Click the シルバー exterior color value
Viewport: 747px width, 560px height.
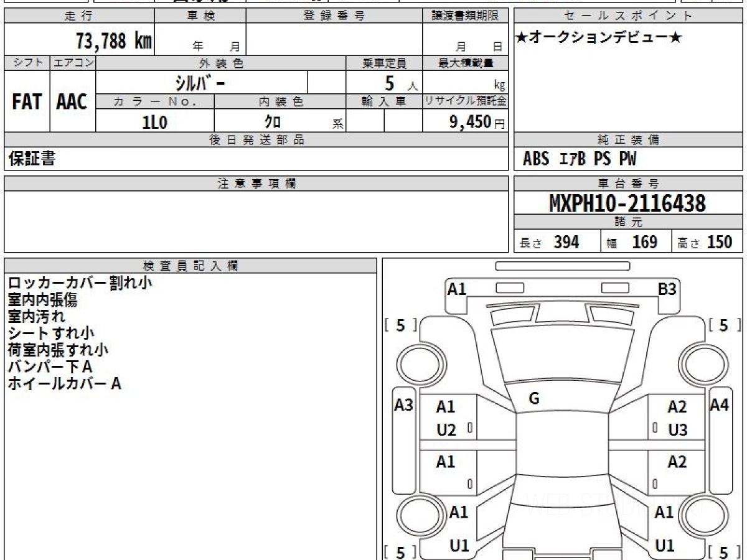coord(201,82)
